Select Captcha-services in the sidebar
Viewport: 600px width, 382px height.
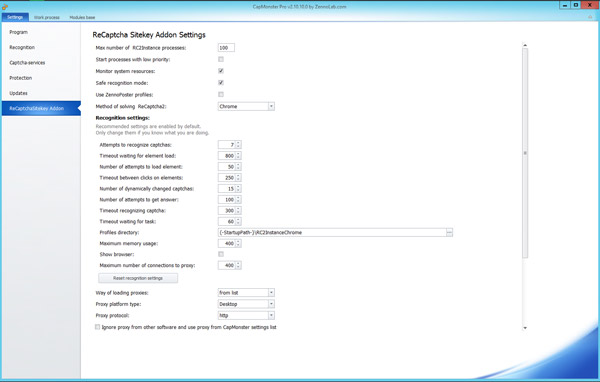pos(27,63)
